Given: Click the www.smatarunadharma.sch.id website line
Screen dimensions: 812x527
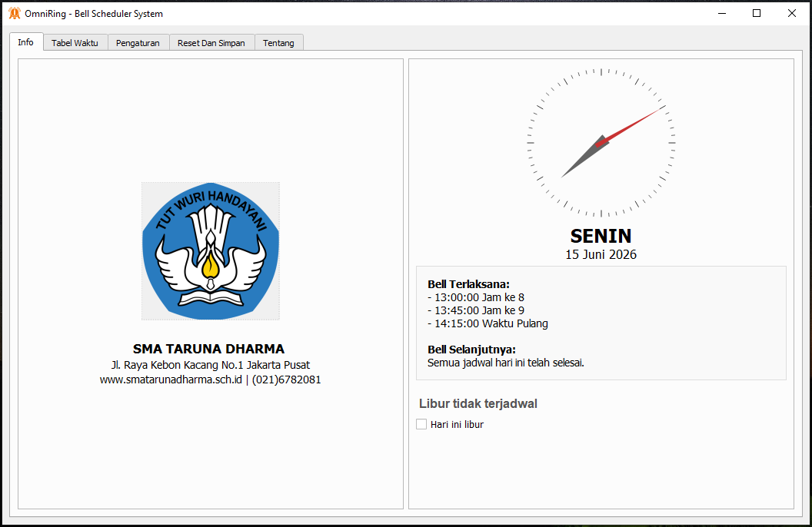Looking at the screenshot, I should coord(210,380).
